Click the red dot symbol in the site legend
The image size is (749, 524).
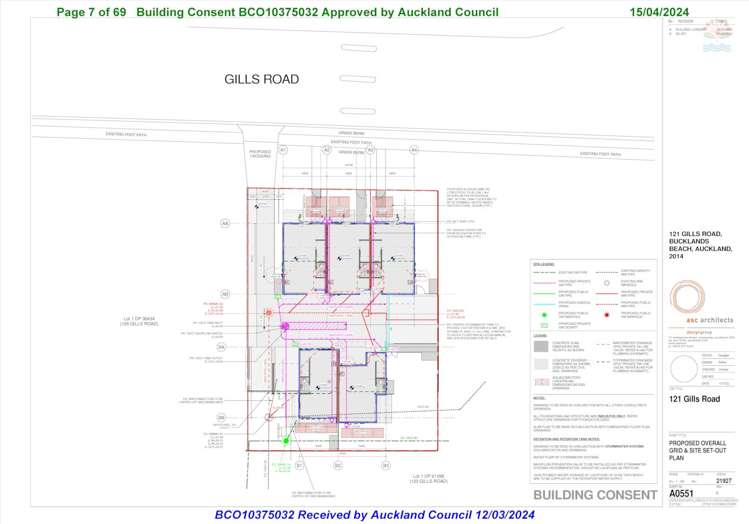point(607,315)
